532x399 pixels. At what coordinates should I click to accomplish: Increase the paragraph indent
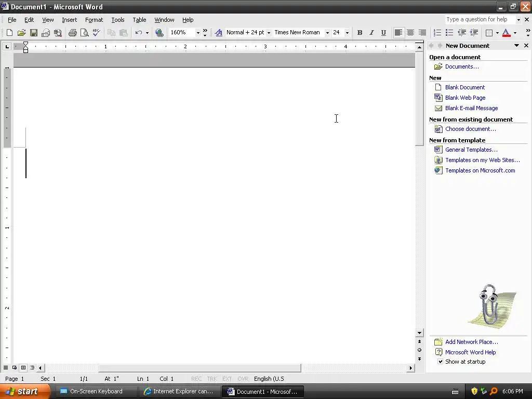[474, 33]
